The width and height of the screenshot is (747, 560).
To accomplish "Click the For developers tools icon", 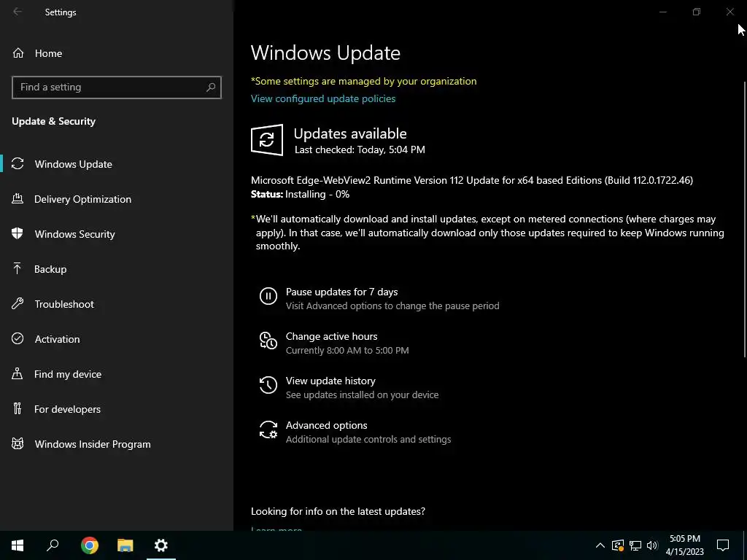I will tap(18, 408).
